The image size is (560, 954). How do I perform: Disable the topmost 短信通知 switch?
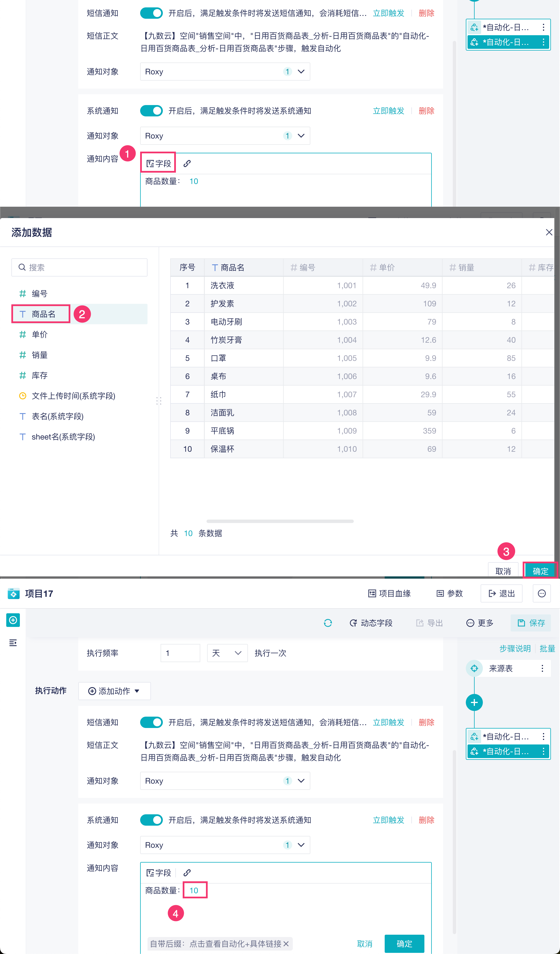[151, 13]
